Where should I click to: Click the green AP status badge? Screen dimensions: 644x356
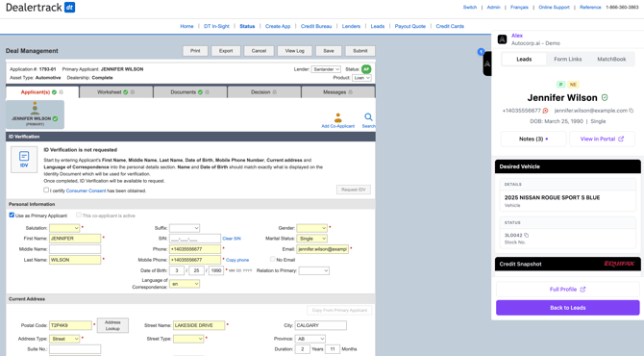[x=366, y=69]
